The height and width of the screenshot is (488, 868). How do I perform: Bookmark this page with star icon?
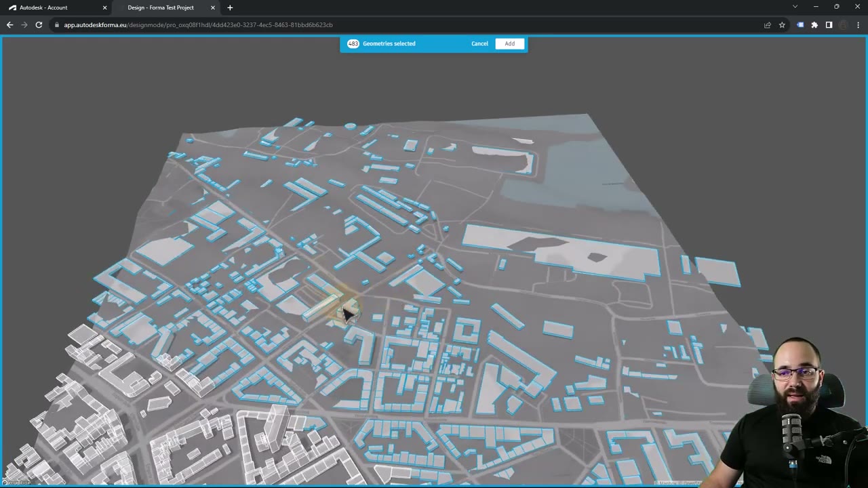tap(782, 25)
